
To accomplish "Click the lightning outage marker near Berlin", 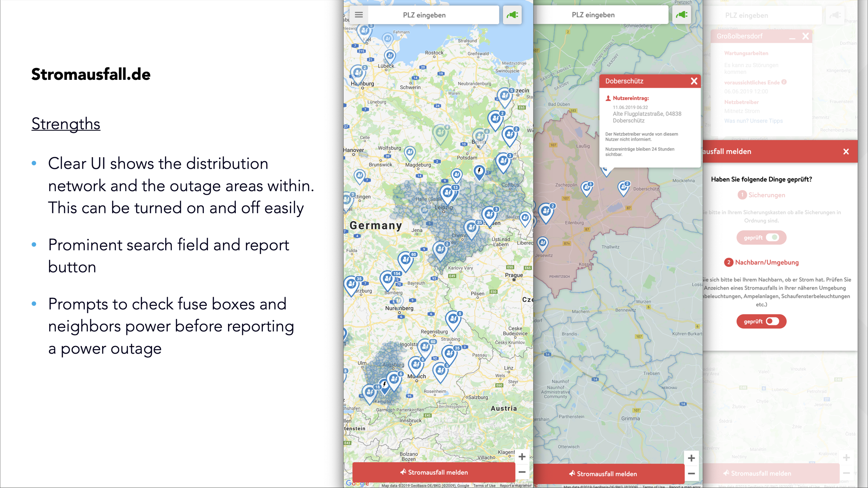I will pyautogui.click(x=479, y=171).
